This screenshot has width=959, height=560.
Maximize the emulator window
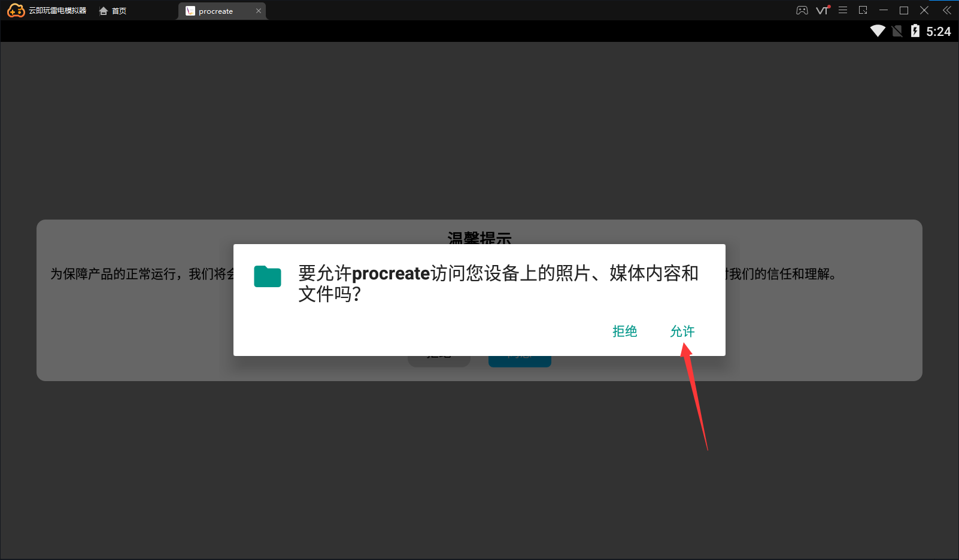tap(904, 10)
